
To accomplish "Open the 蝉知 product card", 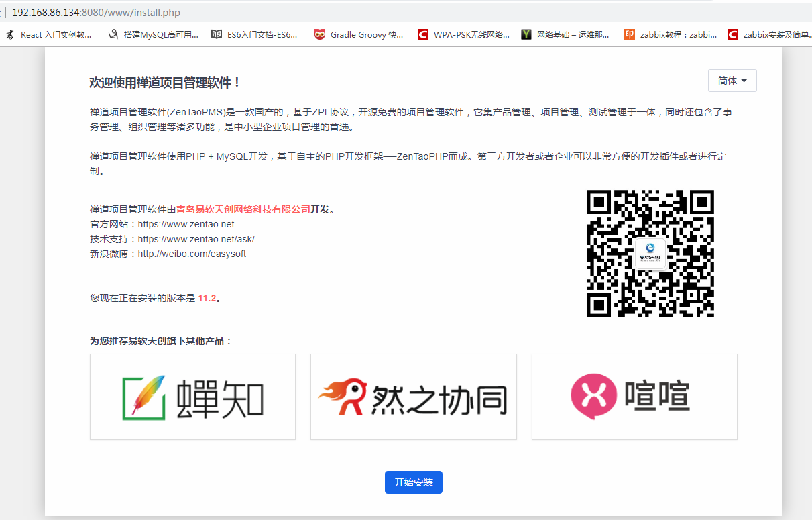I will point(192,397).
